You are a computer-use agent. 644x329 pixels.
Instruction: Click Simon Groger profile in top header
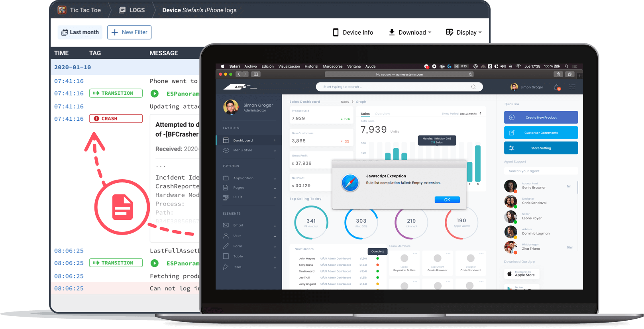tap(527, 87)
